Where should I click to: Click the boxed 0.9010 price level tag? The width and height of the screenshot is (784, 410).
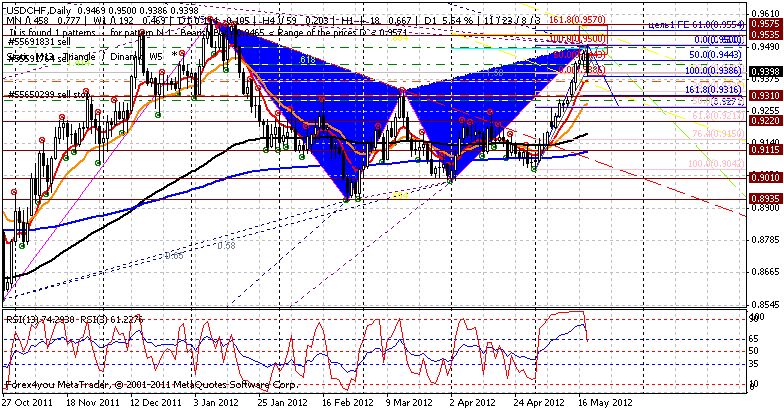(x=765, y=178)
